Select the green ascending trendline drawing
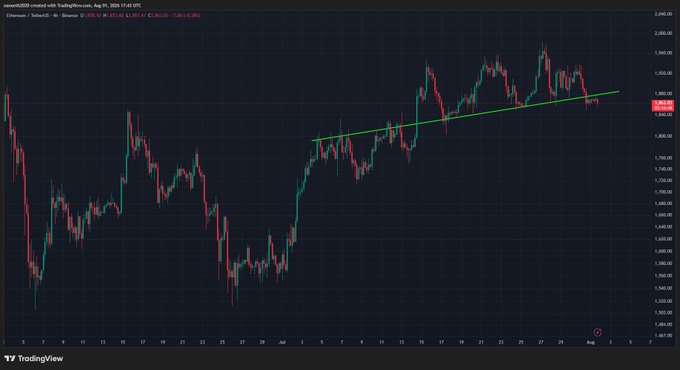 (465, 116)
